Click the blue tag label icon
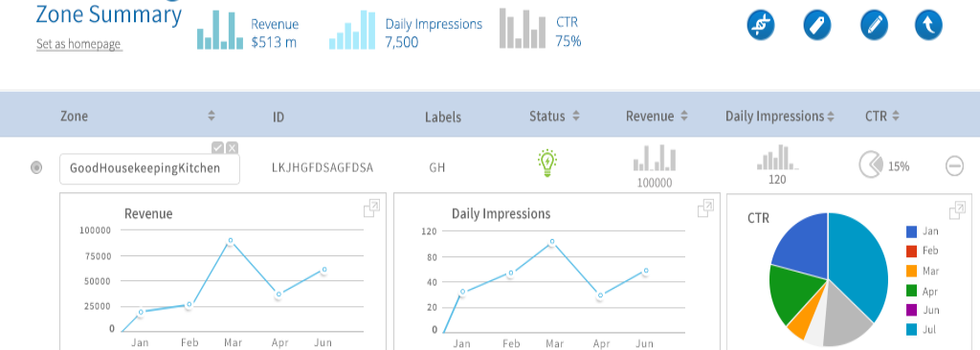The image size is (980, 350). [817, 26]
